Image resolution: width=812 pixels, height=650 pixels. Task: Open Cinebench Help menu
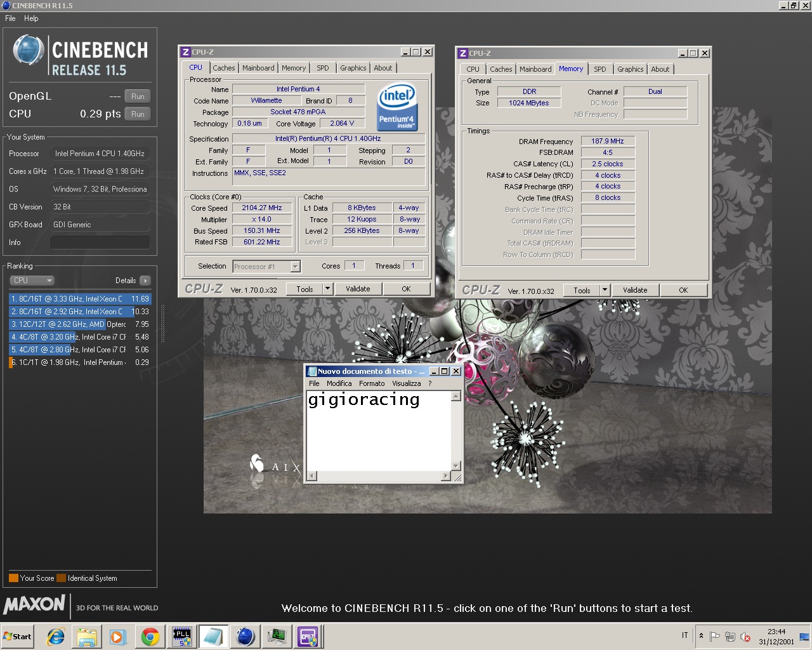[31, 18]
